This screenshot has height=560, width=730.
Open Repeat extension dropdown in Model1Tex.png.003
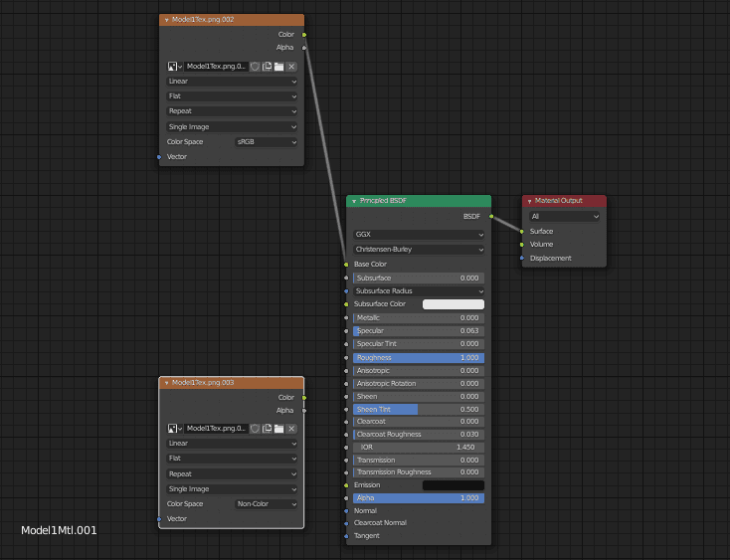click(x=232, y=474)
